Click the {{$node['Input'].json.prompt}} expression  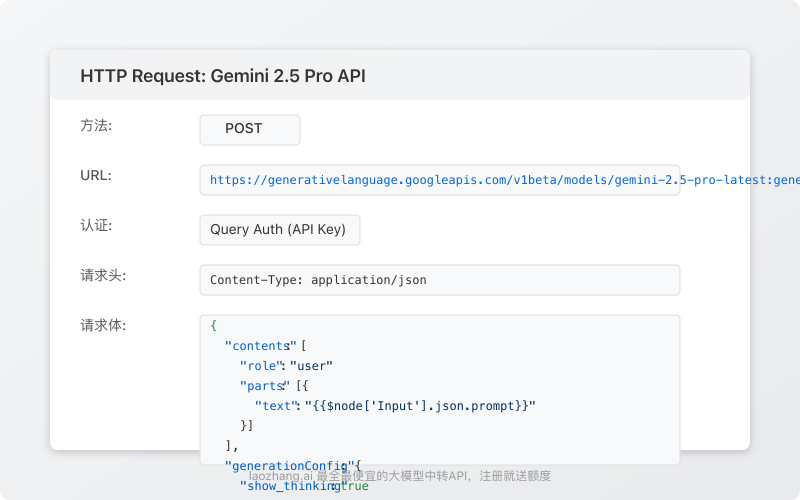[420, 406]
